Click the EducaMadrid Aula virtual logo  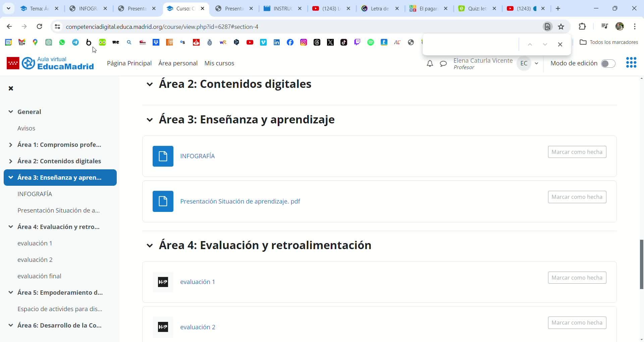coord(50,63)
